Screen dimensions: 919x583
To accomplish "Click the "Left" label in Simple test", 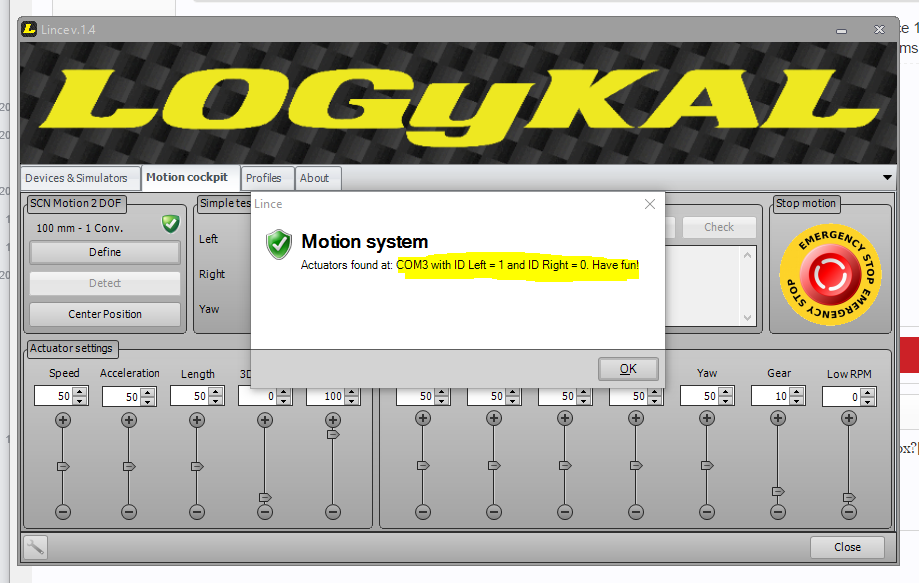I will click(208, 239).
